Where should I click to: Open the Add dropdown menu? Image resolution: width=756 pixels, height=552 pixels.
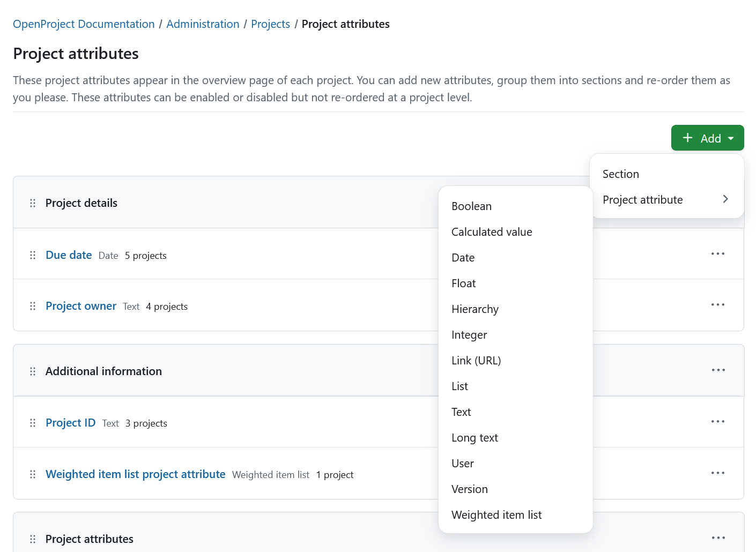pyautogui.click(x=707, y=138)
